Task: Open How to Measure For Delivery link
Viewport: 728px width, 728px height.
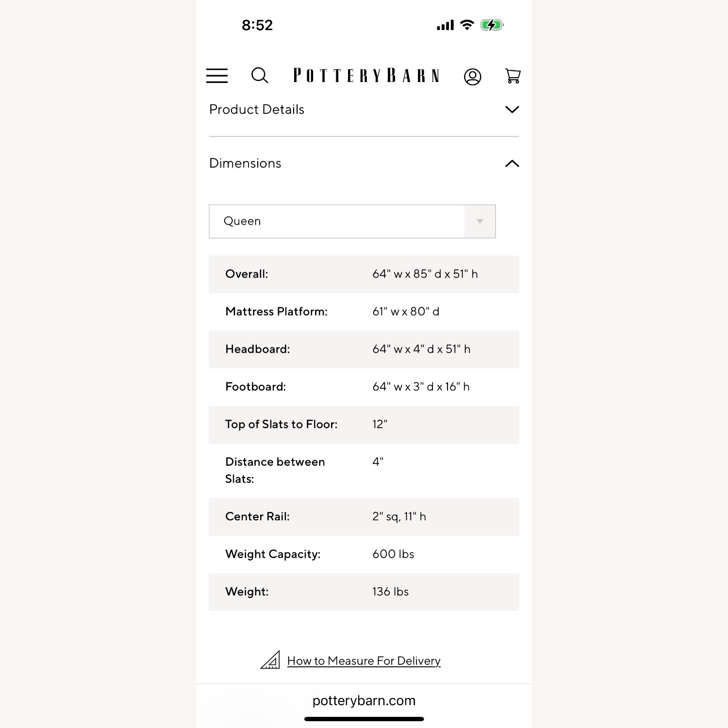Action: (x=364, y=661)
